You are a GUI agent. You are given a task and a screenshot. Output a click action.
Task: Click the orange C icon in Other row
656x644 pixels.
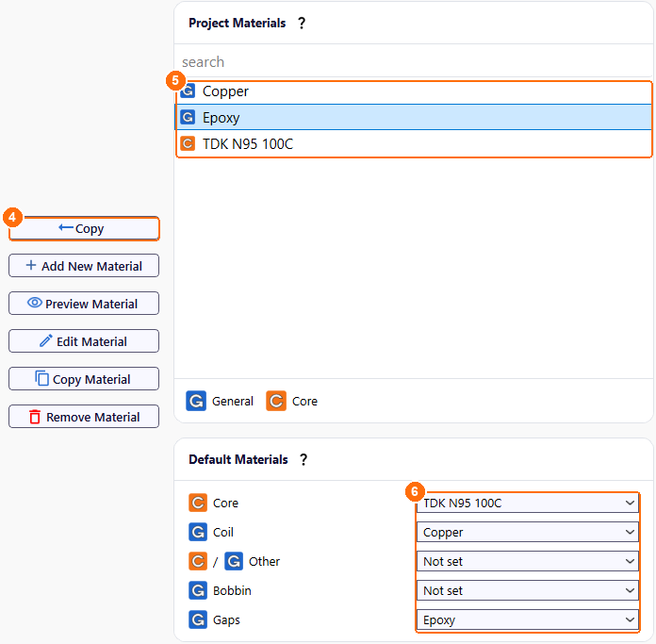coord(198,561)
